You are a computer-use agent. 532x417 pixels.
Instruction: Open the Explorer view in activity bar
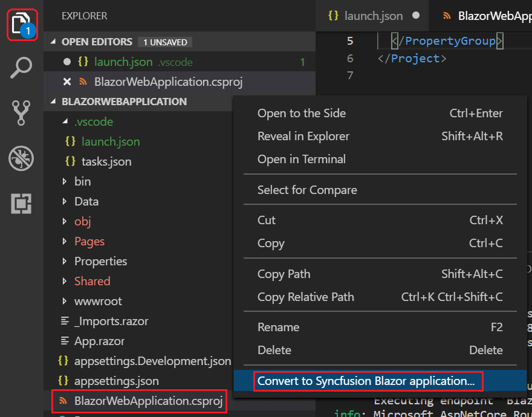[22, 25]
